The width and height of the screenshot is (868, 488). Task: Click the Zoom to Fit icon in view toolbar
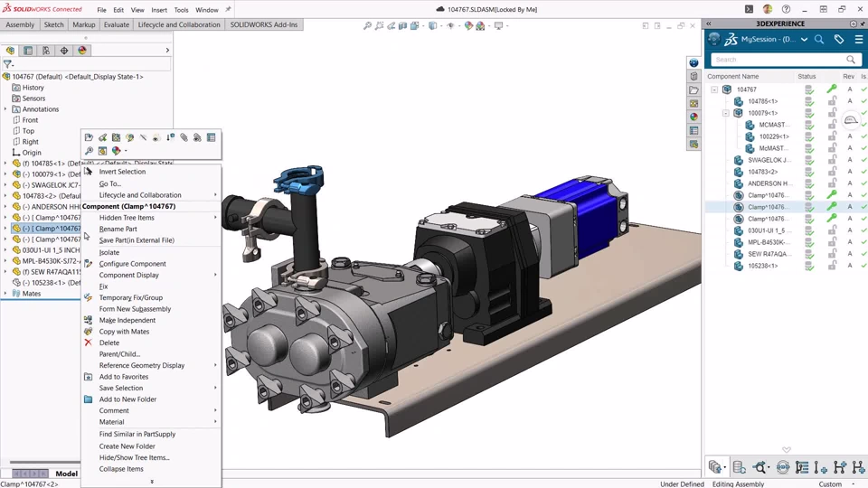tap(368, 25)
